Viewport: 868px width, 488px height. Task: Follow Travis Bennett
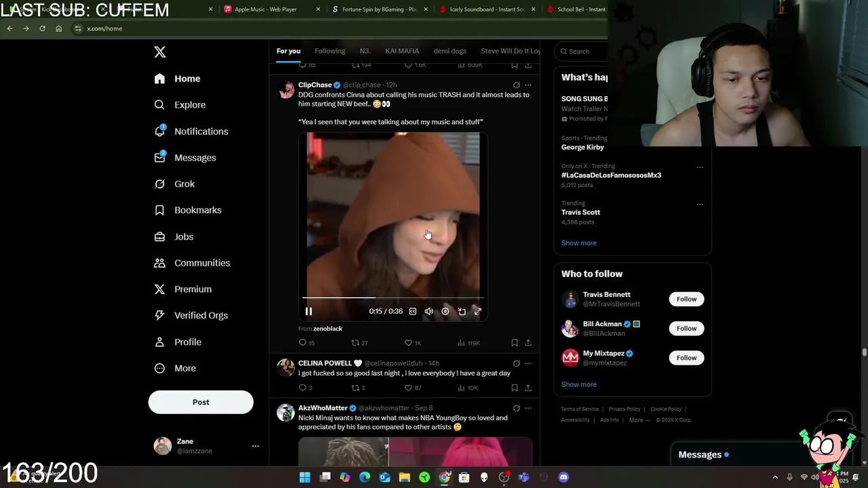point(686,299)
